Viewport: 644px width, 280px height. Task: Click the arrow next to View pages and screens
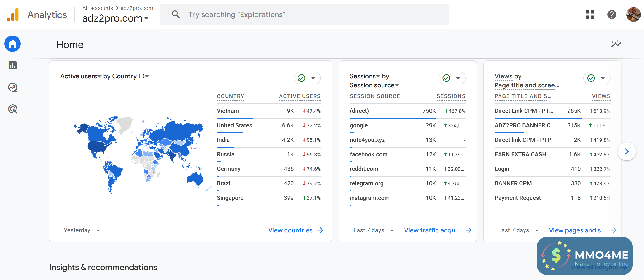[613, 230]
